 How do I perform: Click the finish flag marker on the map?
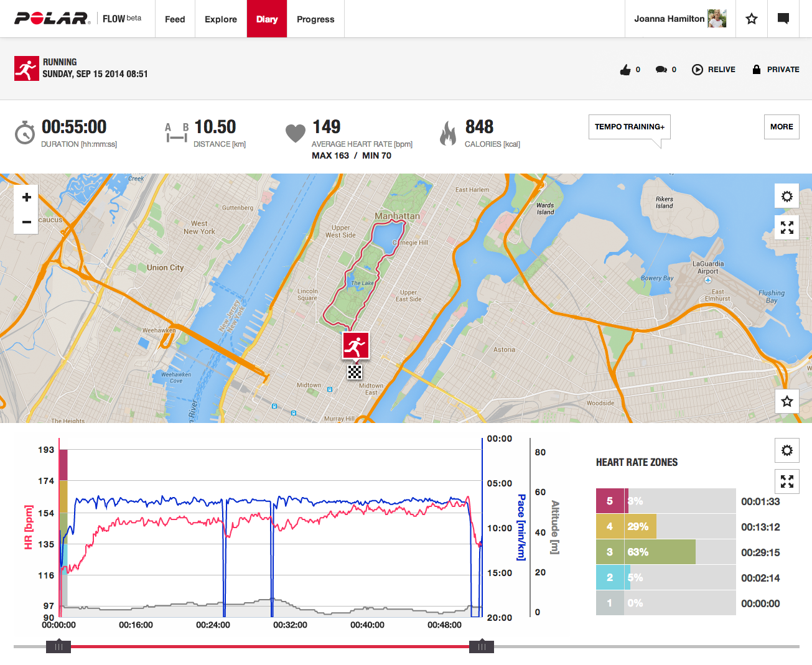[354, 373]
